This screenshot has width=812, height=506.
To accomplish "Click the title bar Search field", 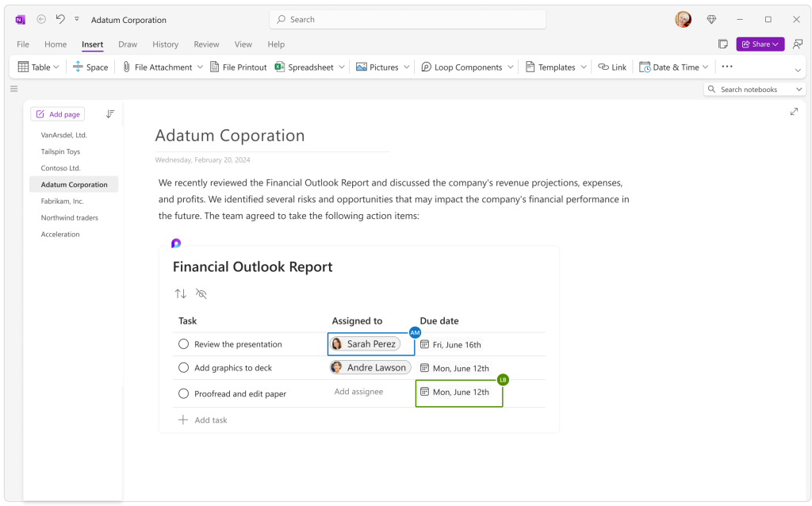I will pos(408,19).
